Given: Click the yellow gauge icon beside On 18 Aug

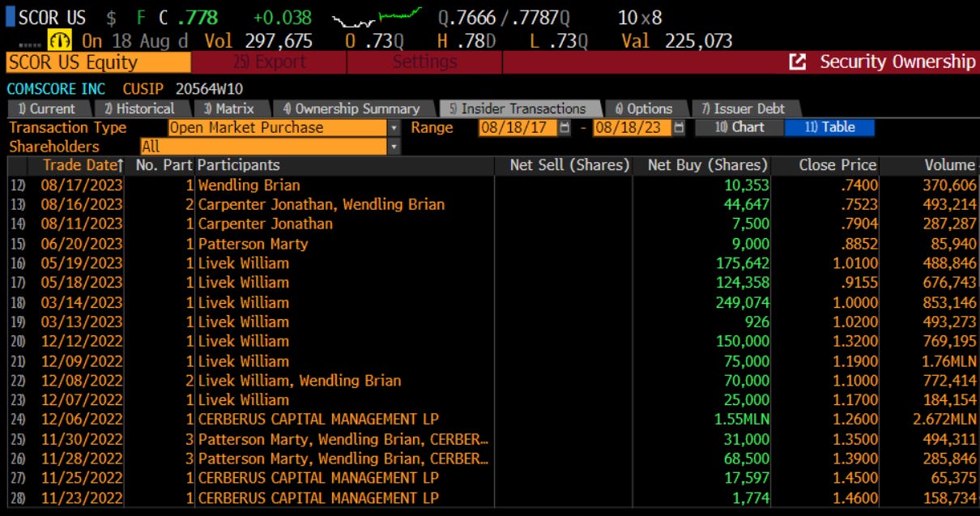Looking at the screenshot, I should pyautogui.click(x=60, y=40).
